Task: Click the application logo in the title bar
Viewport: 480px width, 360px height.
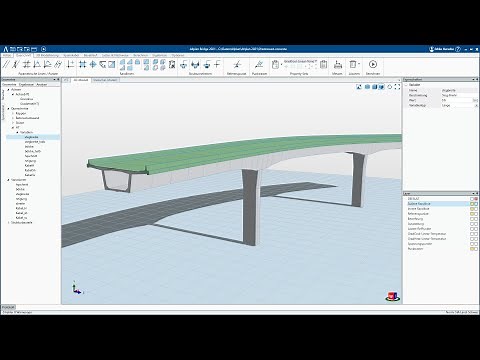Action: point(5,49)
